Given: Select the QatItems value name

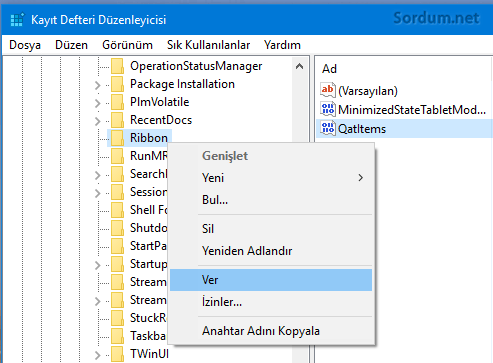Looking at the screenshot, I should (362, 129).
